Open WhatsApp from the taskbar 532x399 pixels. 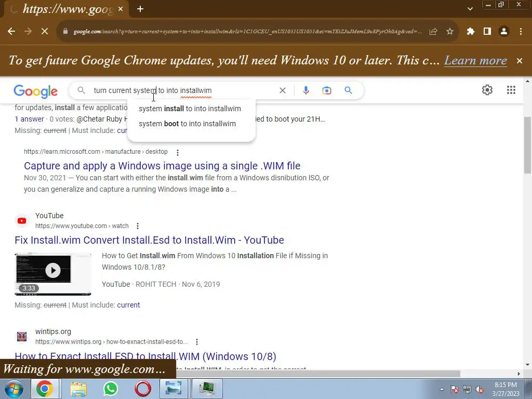coord(111,389)
